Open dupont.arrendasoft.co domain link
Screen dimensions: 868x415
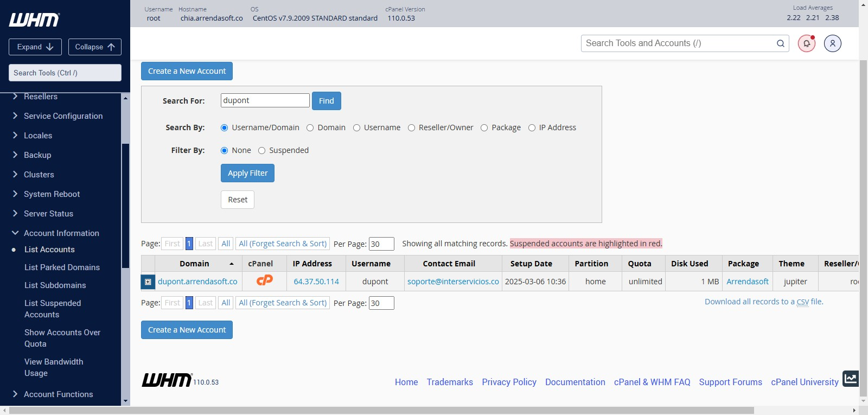197,282
